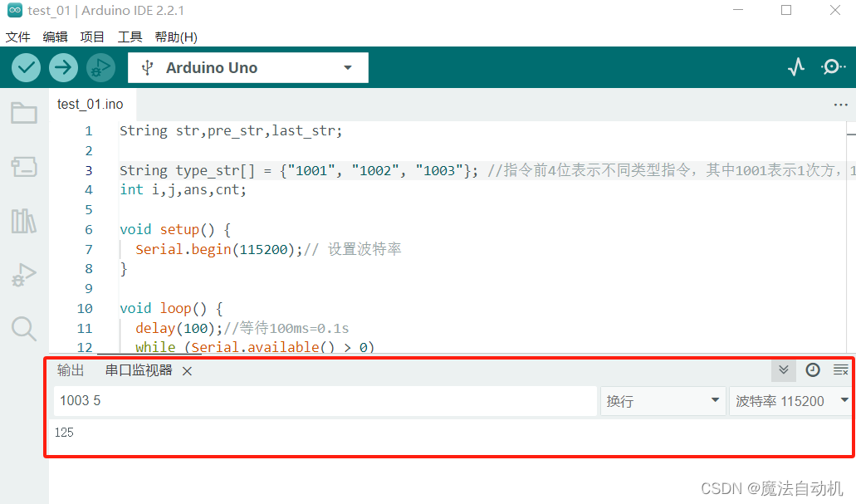
Task: Open the 帮助(H) menu
Action: point(176,37)
